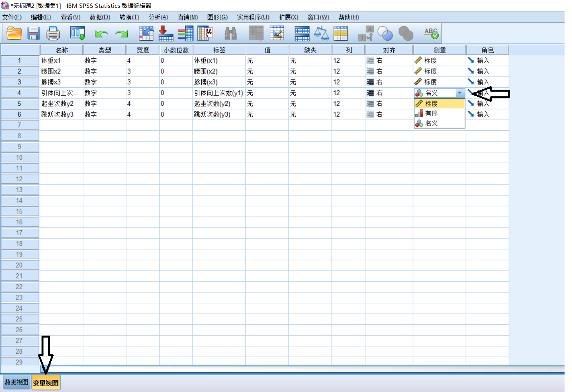
Task: Click the 标度 measure cell in 腰围x2 row
Action: coord(440,71)
